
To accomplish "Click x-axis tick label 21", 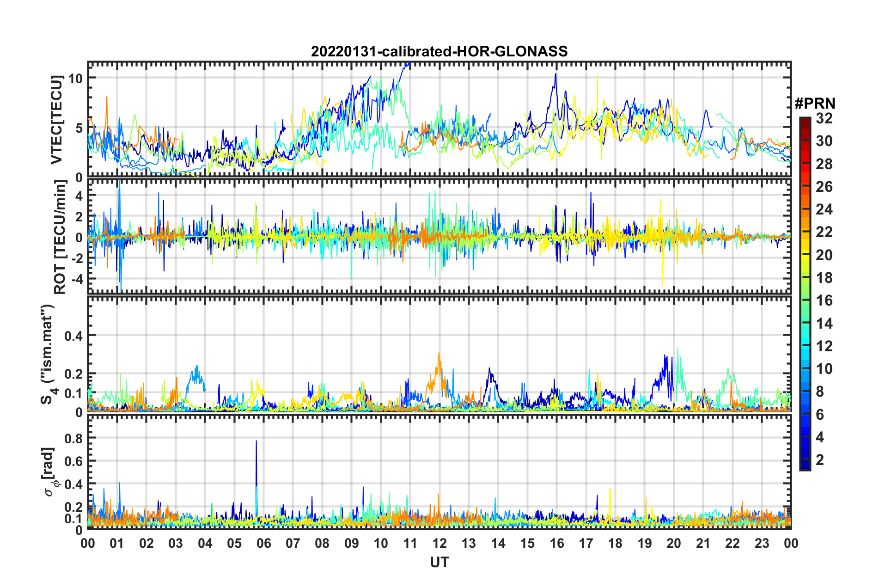I will pyautogui.click(x=703, y=543).
